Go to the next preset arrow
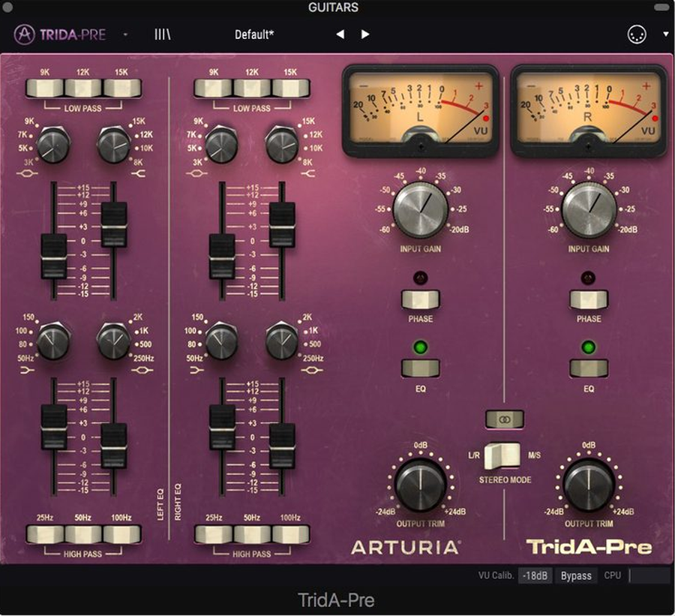This screenshot has height=616, width=675. [x=365, y=35]
